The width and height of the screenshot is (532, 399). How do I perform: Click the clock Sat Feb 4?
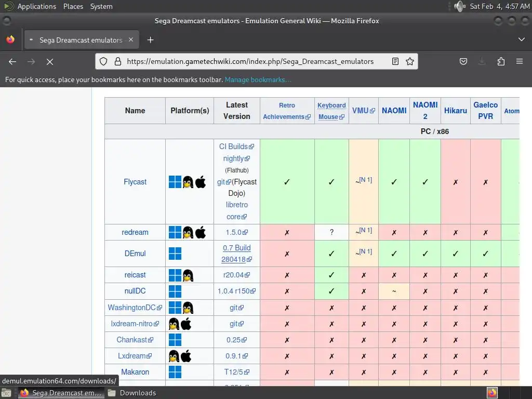click(x=499, y=6)
